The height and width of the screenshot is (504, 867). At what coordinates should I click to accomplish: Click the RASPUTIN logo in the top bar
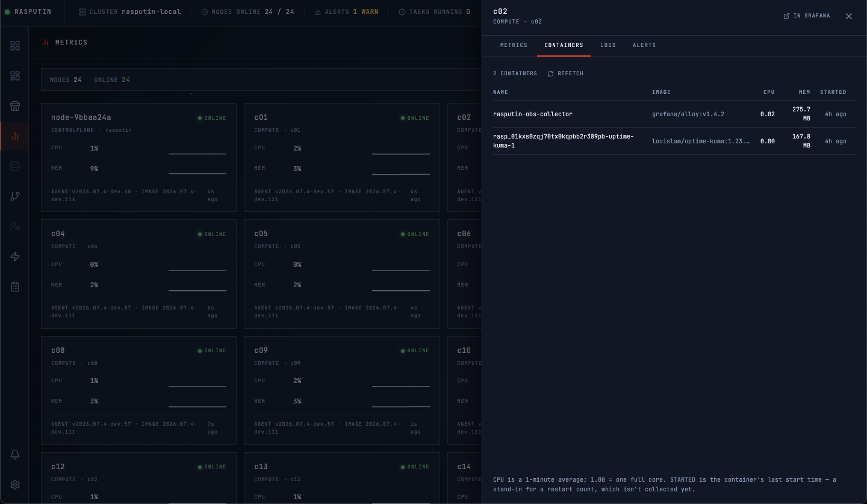pyautogui.click(x=28, y=11)
